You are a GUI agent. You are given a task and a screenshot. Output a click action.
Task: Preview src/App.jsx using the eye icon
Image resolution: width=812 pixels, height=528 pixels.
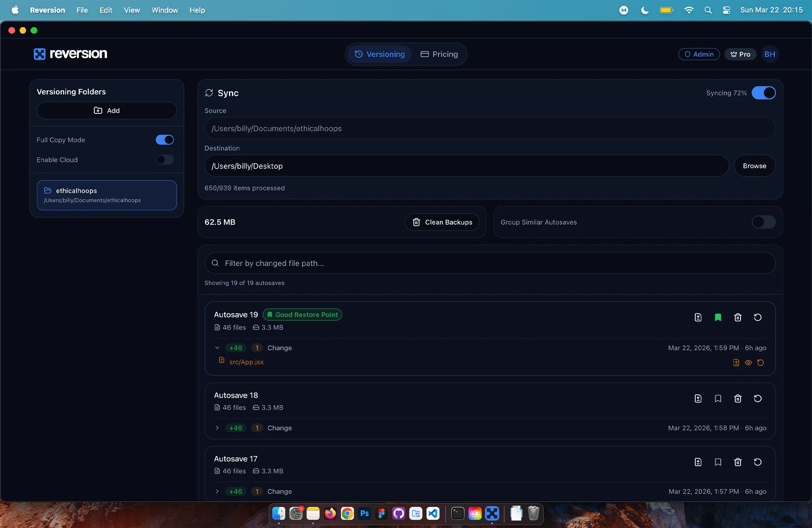[748, 363]
